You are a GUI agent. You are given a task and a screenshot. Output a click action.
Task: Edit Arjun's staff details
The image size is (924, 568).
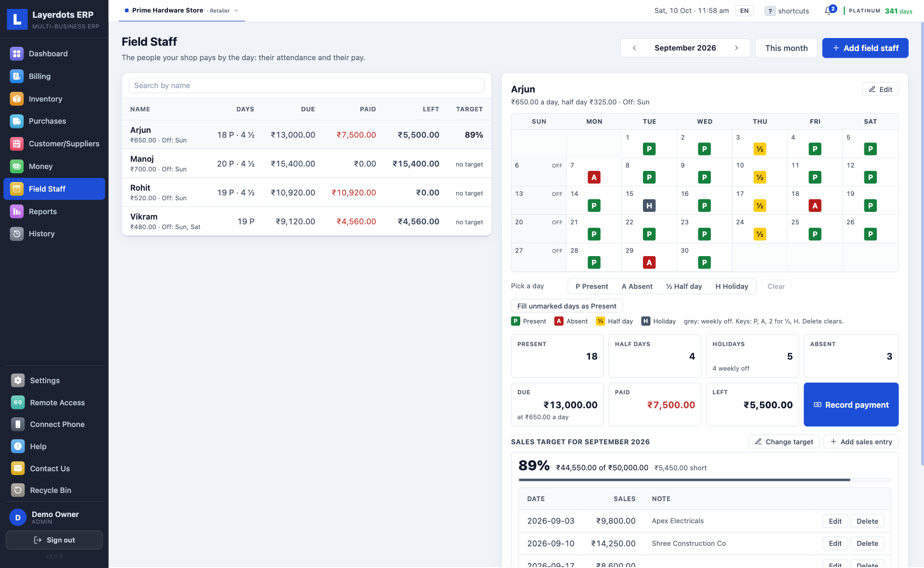[x=880, y=90]
